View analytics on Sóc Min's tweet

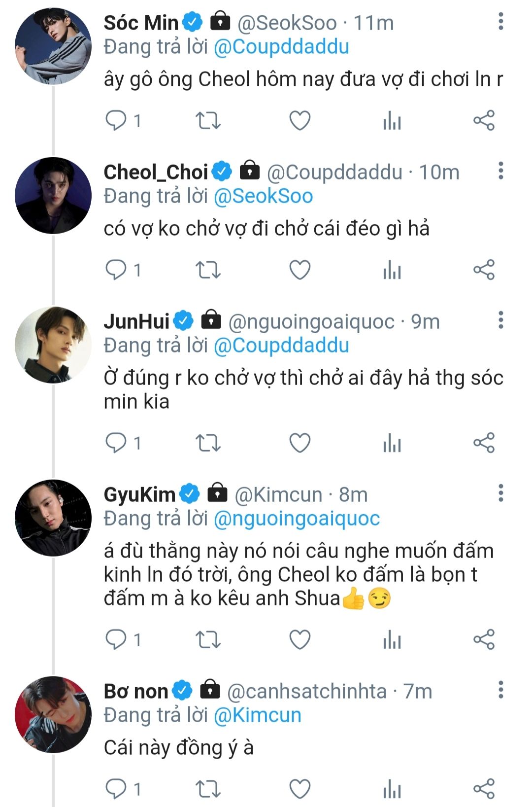tap(392, 120)
